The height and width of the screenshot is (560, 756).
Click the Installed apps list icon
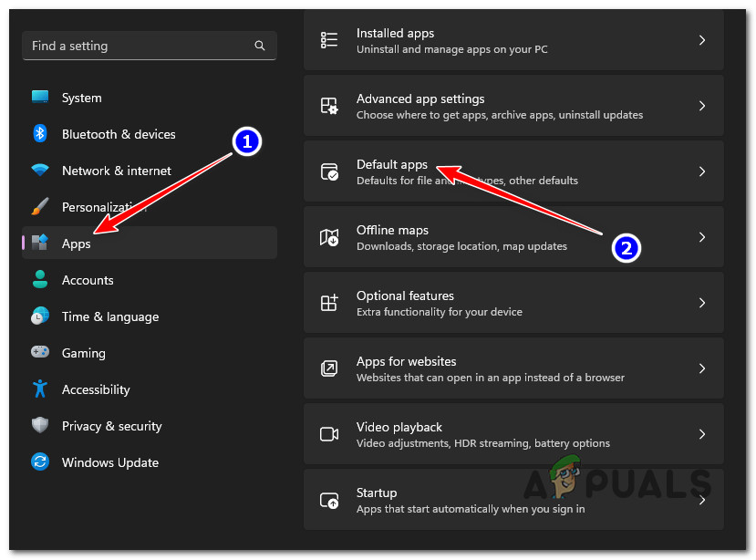(x=329, y=40)
